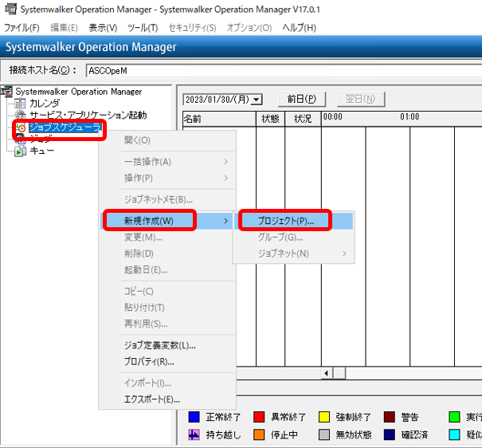Open the 表示(V) menu
Image resolution: width=482 pixels, height=448 pixels.
[x=103, y=28]
